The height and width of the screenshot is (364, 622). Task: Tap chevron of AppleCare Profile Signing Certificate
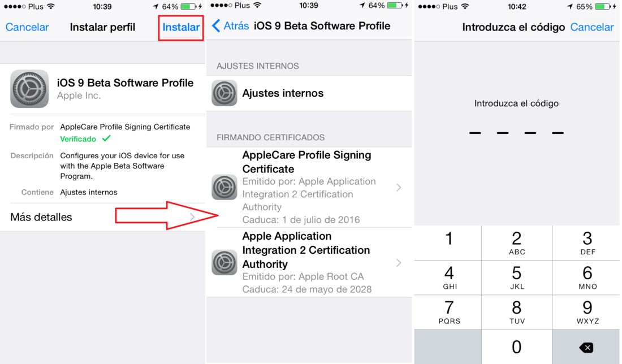[399, 188]
